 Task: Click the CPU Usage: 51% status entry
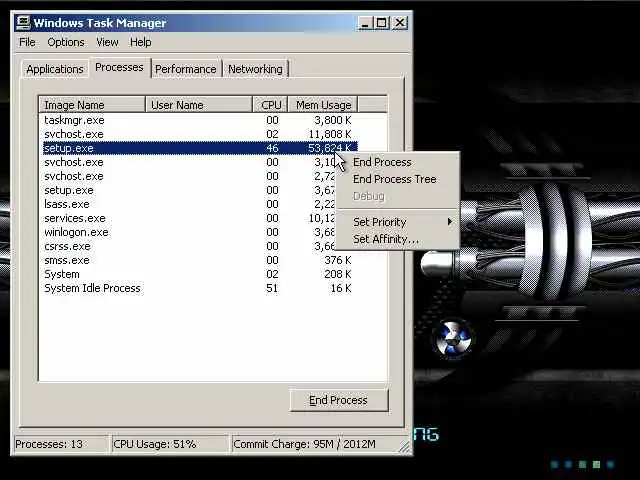tap(169, 444)
